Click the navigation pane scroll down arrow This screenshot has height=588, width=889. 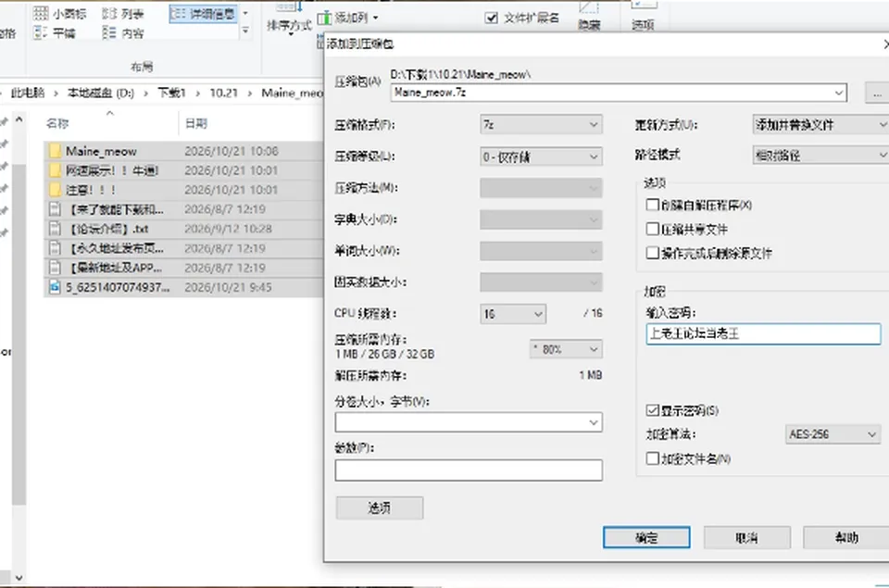click(x=19, y=577)
